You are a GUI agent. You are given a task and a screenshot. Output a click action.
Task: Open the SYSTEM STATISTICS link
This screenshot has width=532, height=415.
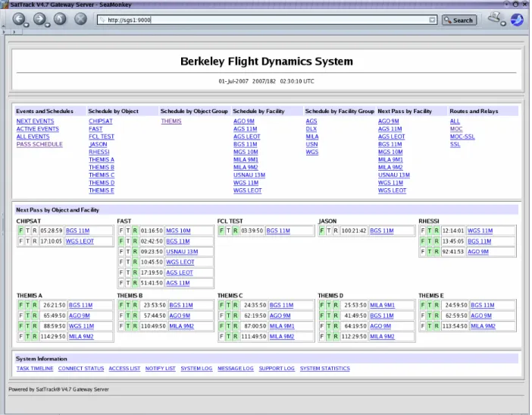324,369
